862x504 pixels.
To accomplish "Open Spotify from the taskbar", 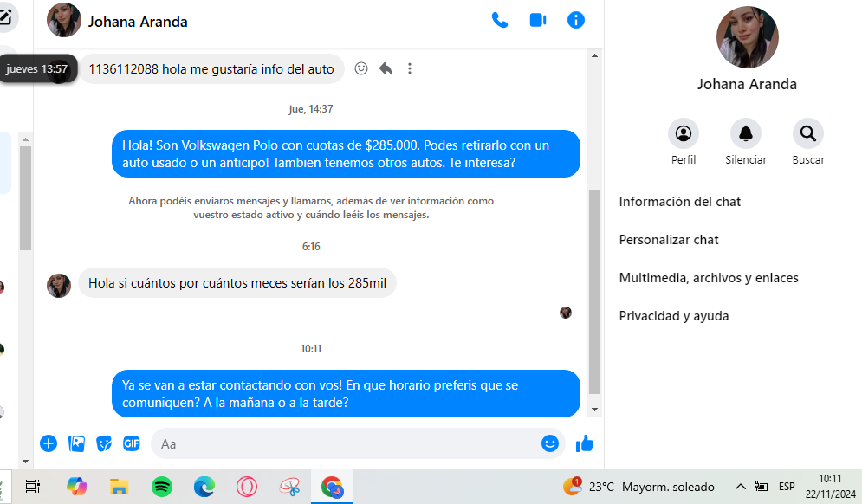I will click(x=162, y=487).
